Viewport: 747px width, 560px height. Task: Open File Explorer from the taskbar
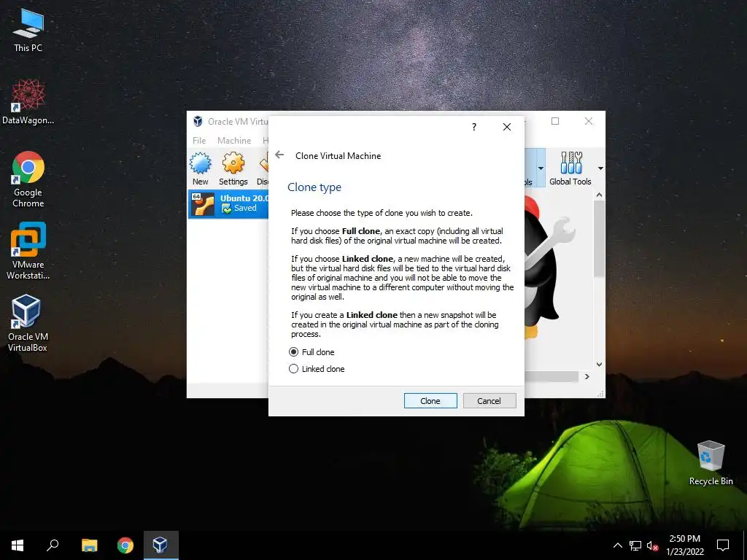89,545
